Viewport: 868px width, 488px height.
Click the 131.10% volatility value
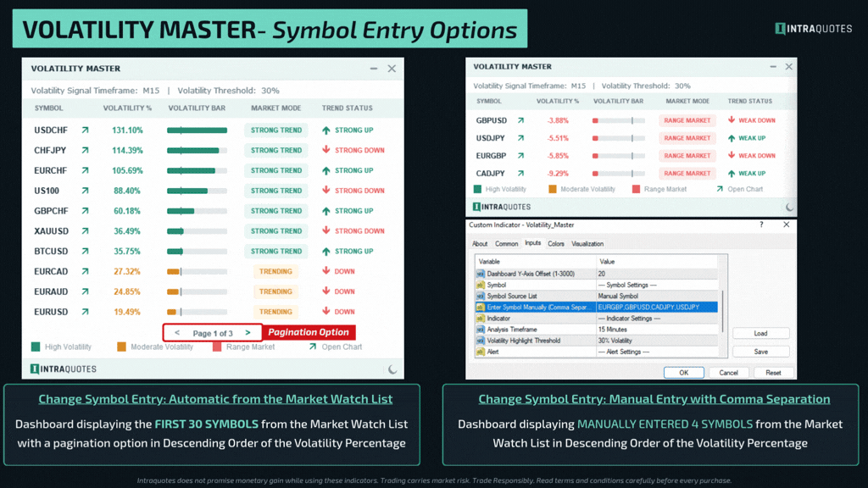coord(127,130)
